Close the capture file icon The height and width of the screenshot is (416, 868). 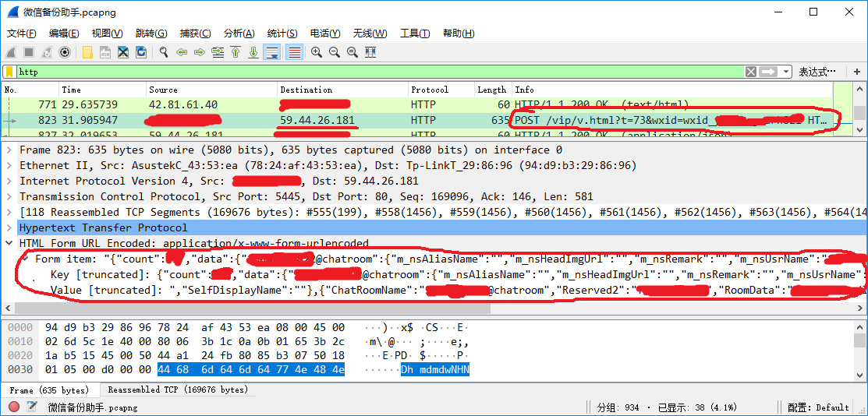coord(123,52)
